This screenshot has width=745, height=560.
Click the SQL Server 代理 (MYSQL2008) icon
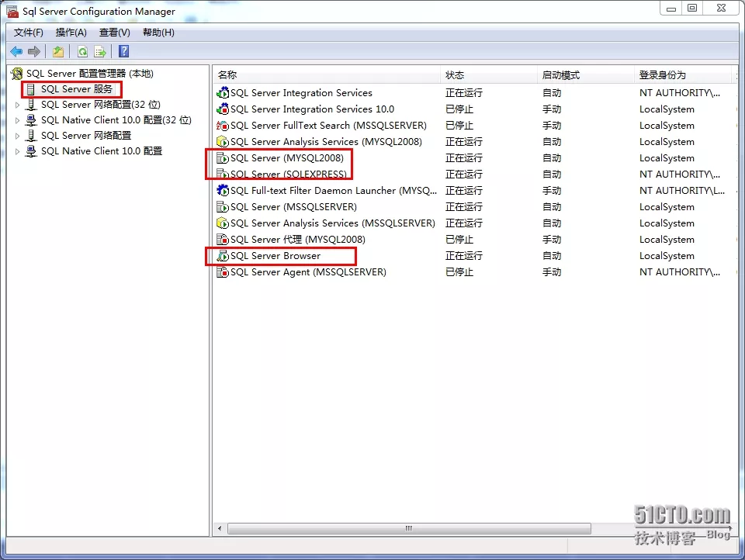(223, 240)
